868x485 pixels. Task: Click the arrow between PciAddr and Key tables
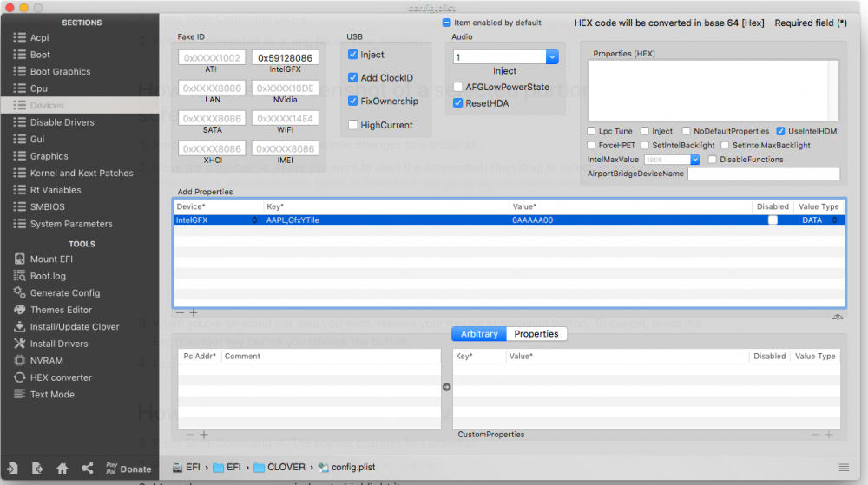[447, 387]
